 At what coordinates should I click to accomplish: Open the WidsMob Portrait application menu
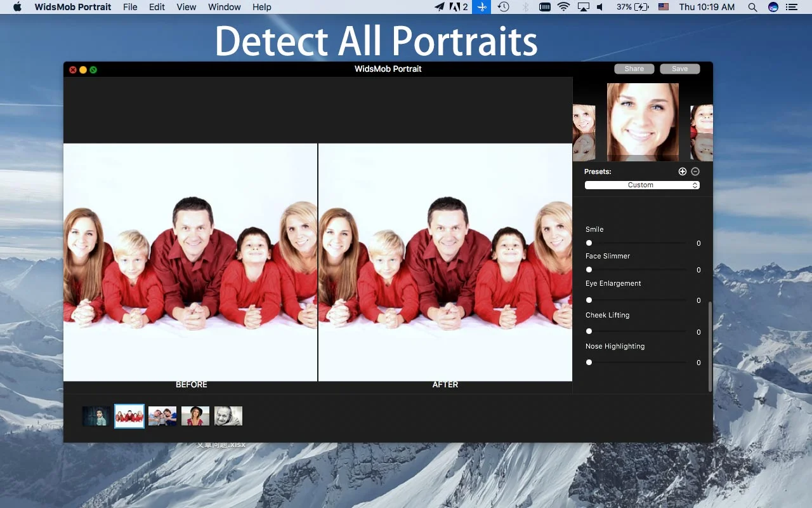click(x=72, y=7)
